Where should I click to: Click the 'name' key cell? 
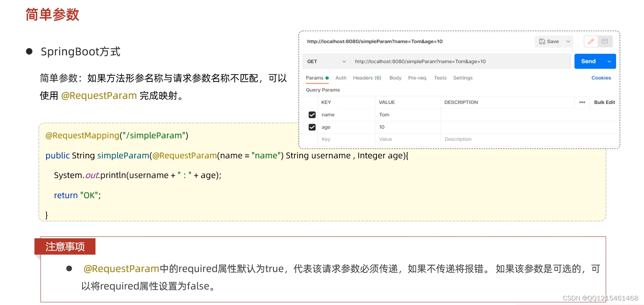pyautogui.click(x=346, y=115)
